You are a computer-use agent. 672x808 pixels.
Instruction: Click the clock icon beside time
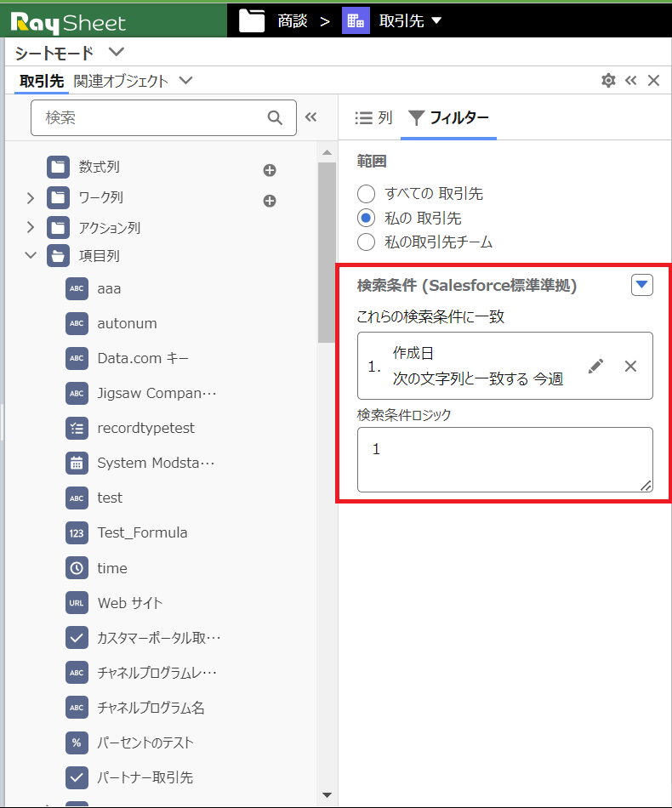point(77,568)
